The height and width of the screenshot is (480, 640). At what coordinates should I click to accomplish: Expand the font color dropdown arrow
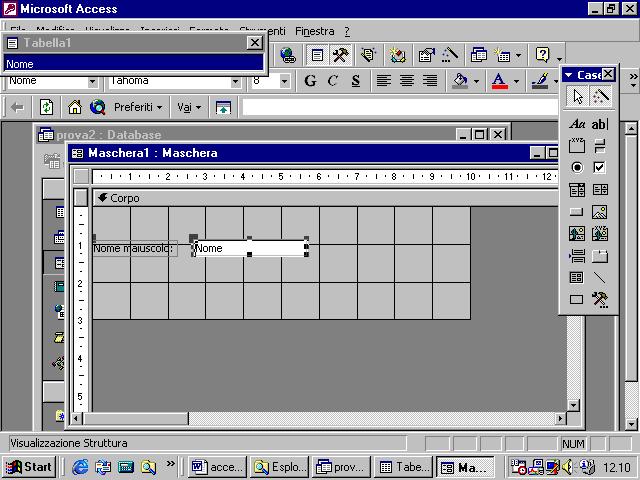point(516,82)
